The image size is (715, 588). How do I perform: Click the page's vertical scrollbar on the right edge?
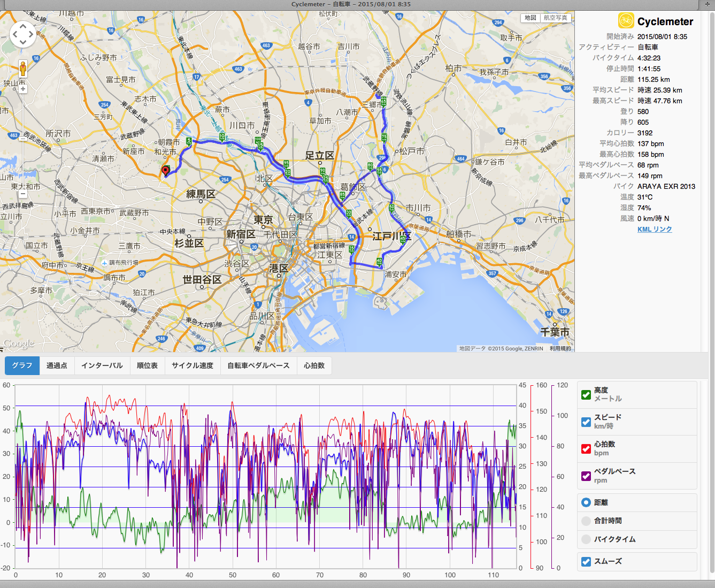[712, 292]
